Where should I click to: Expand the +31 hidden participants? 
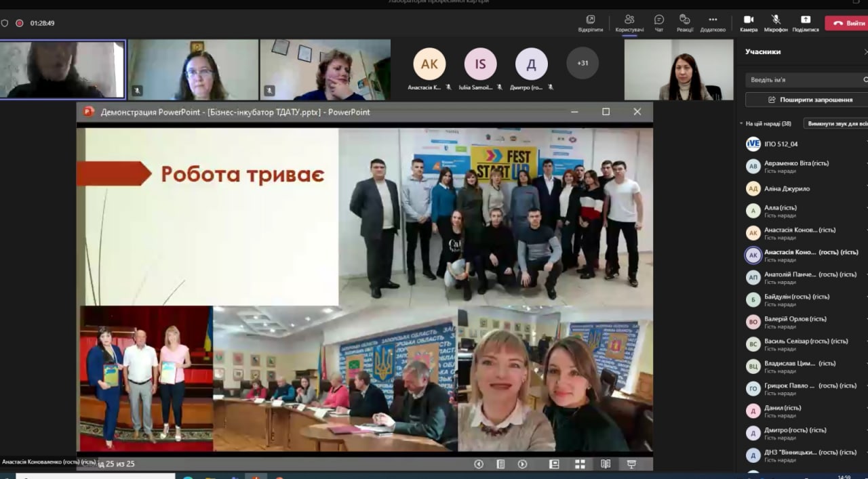(583, 63)
